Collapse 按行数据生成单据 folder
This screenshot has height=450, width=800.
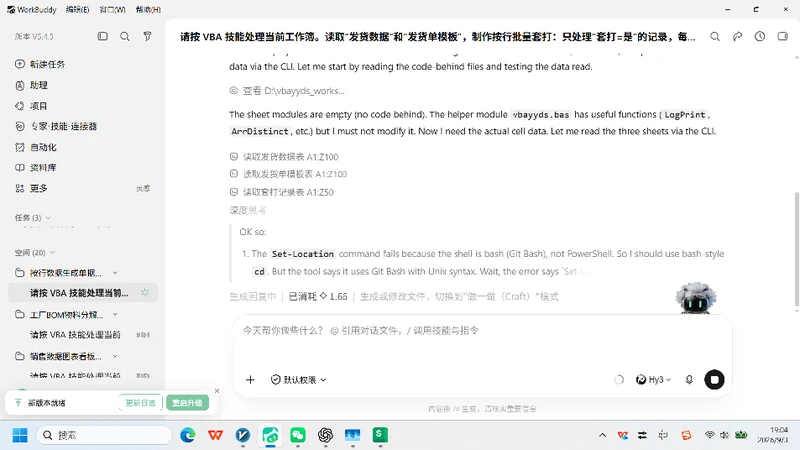115,273
